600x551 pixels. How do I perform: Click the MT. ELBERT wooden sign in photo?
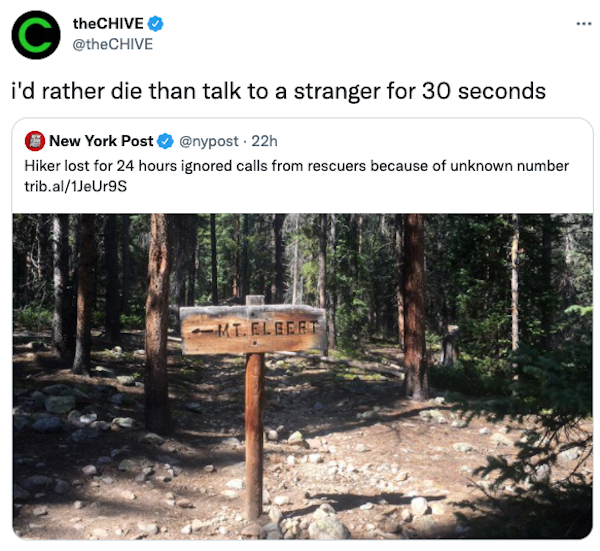tap(253, 329)
